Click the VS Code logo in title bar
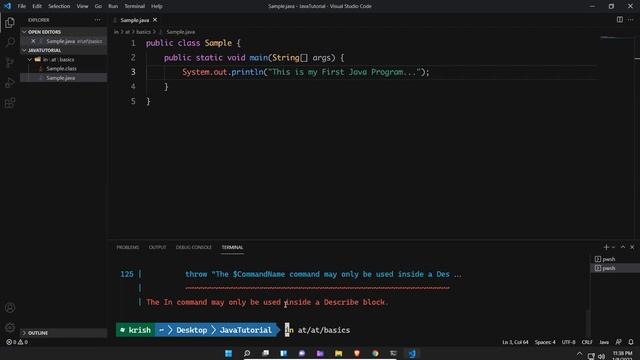Screen dimensions: 640x360 point(7,6)
